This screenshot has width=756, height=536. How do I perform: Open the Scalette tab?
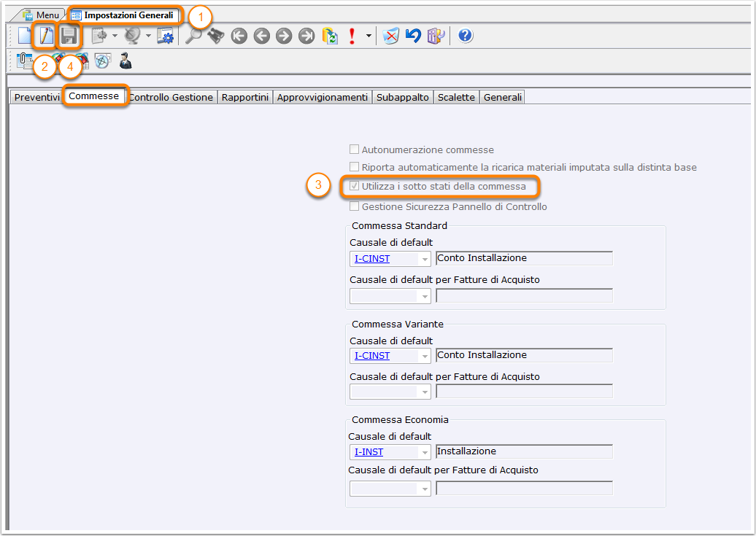tap(456, 98)
